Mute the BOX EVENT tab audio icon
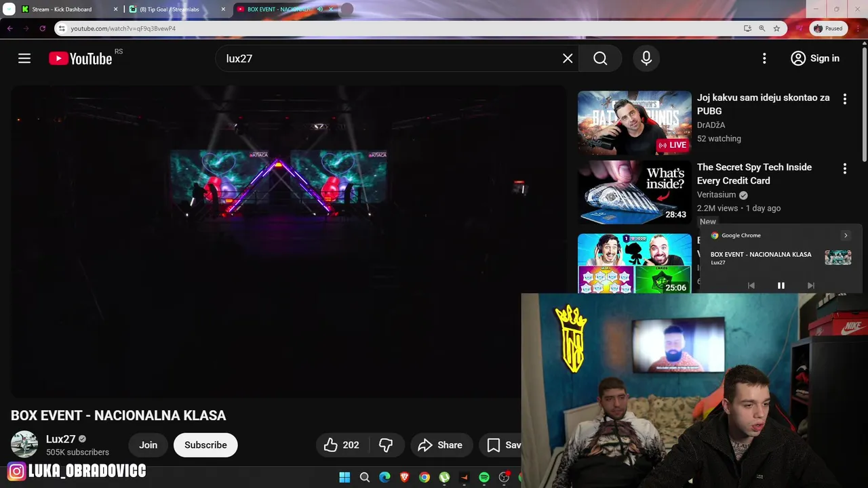The height and width of the screenshot is (488, 868). click(319, 9)
